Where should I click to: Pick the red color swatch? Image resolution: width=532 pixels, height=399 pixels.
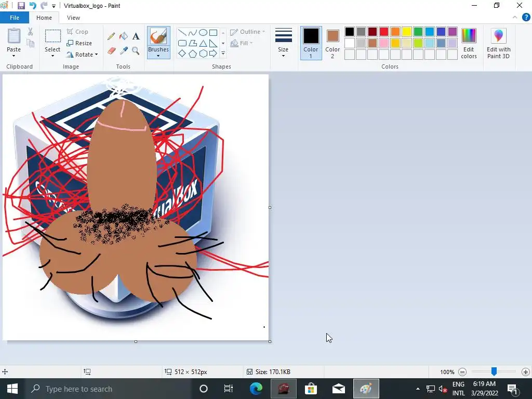pyautogui.click(x=384, y=32)
